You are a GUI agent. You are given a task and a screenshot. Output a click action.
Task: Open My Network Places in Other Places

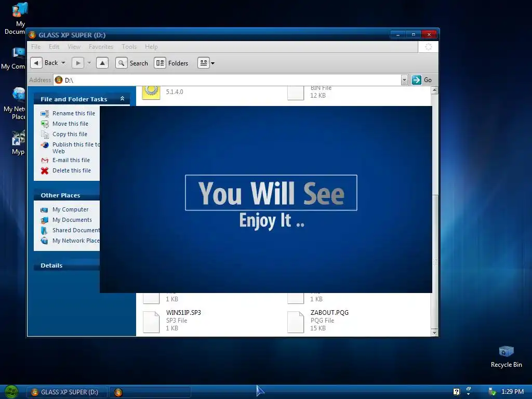tap(76, 241)
